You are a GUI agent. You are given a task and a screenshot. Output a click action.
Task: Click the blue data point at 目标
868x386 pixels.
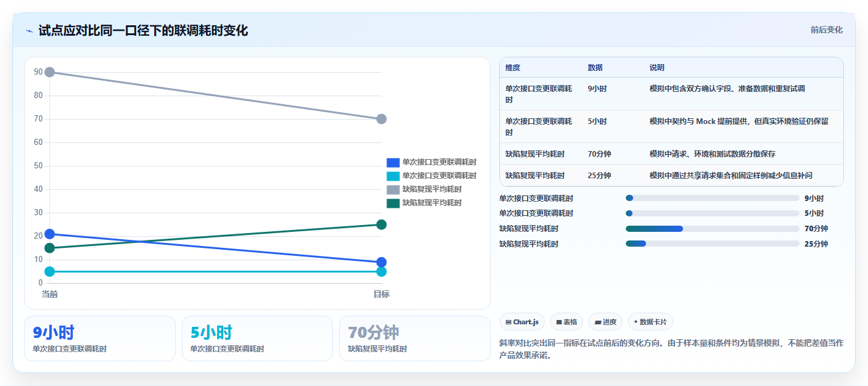click(381, 262)
